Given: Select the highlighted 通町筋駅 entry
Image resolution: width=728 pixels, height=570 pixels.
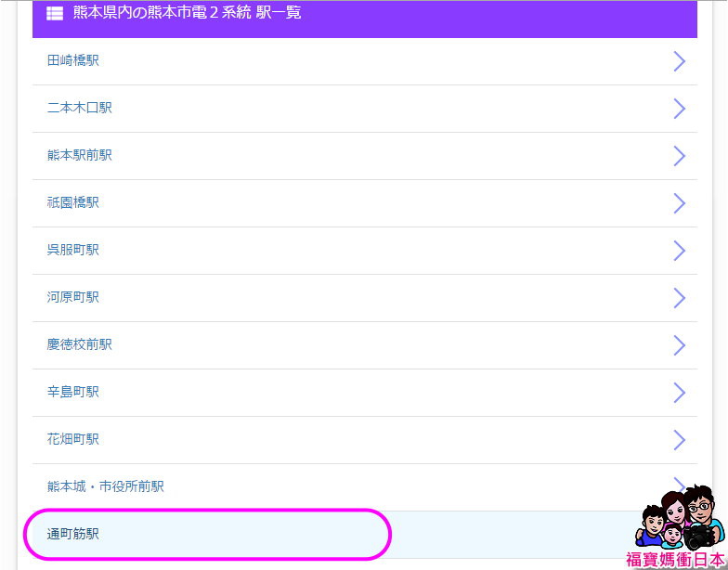Looking at the screenshot, I should click(364, 535).
